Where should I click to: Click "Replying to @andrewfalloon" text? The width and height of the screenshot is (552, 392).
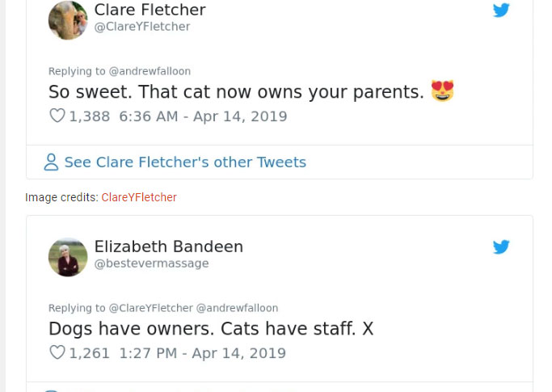pos(120,71)
